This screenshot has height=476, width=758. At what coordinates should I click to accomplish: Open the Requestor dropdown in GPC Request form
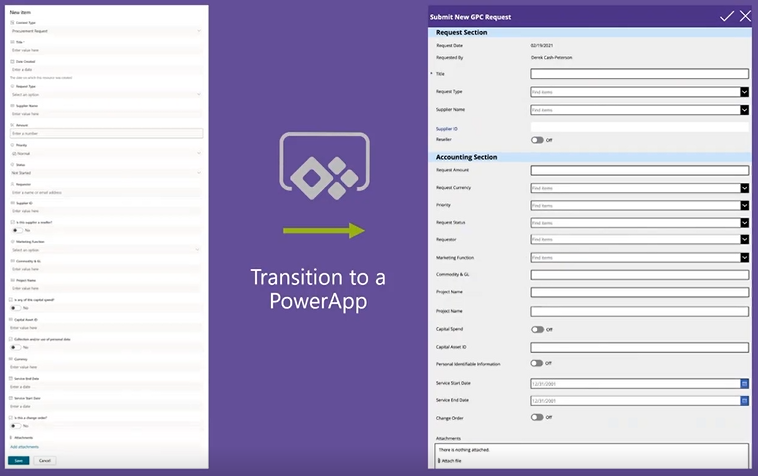point(744,239)
